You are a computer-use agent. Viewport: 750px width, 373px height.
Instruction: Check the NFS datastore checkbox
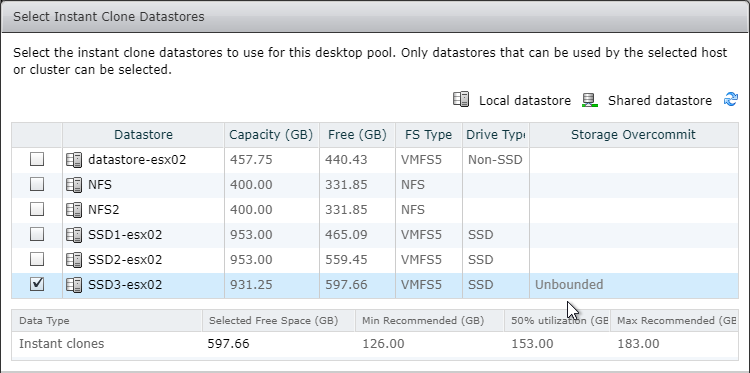click(37, 184)
